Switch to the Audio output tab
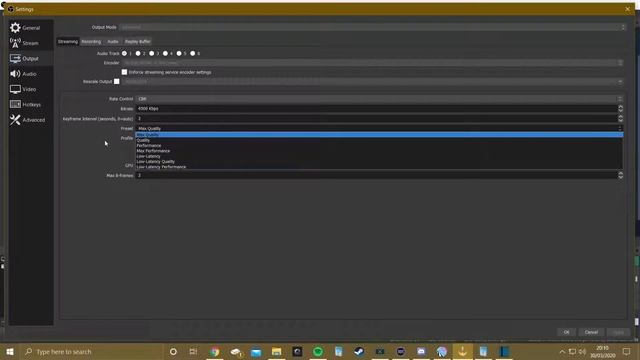The image size is (640, 360). tap(113, 42)
